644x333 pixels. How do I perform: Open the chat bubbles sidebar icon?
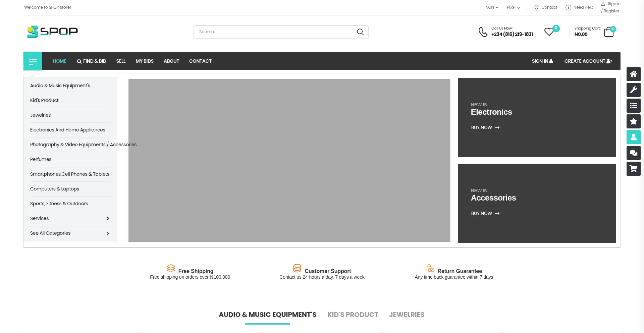(x=633, y=153)
